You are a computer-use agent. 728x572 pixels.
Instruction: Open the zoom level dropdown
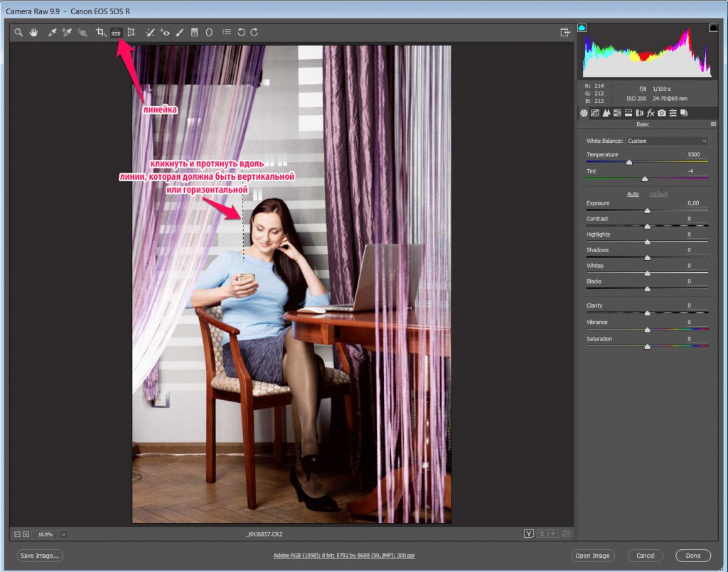64,534
